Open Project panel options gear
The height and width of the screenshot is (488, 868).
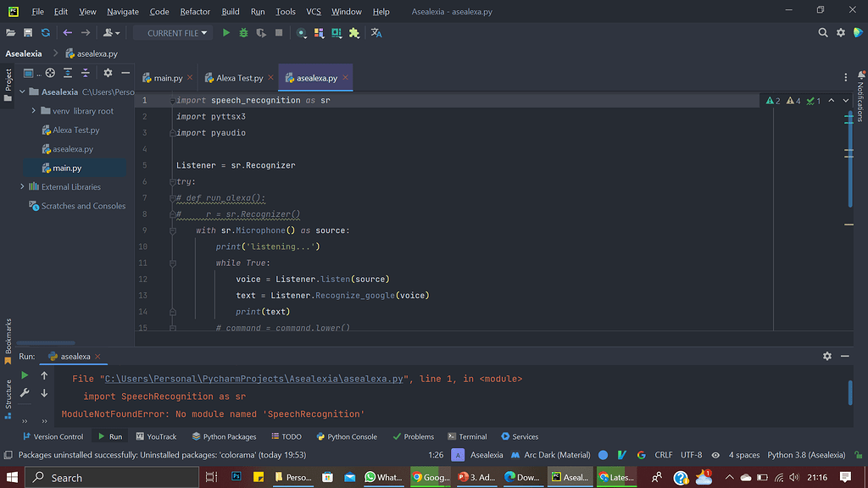click(108, 73)
